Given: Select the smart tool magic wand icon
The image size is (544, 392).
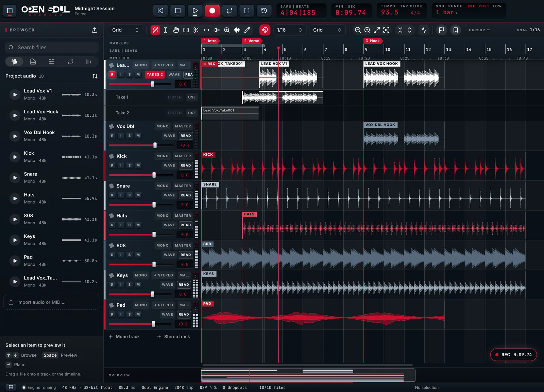Looking at the screenshot, I should click(155, 30).
